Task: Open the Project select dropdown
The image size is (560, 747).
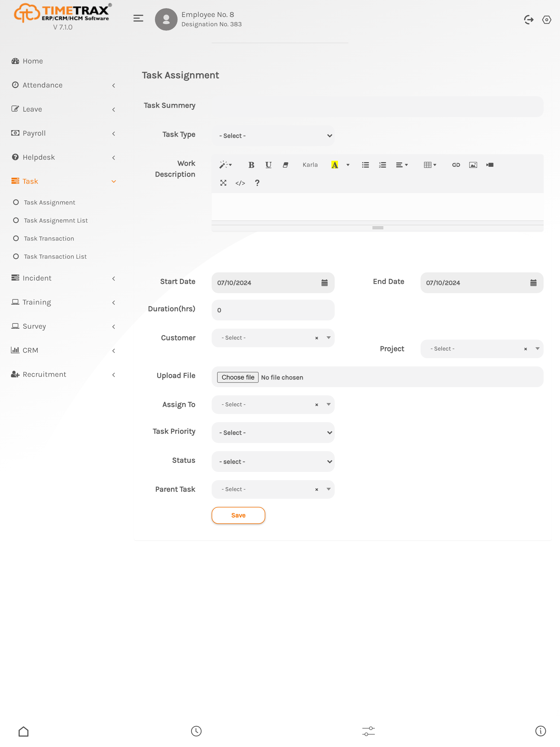Action: point(482,349)
